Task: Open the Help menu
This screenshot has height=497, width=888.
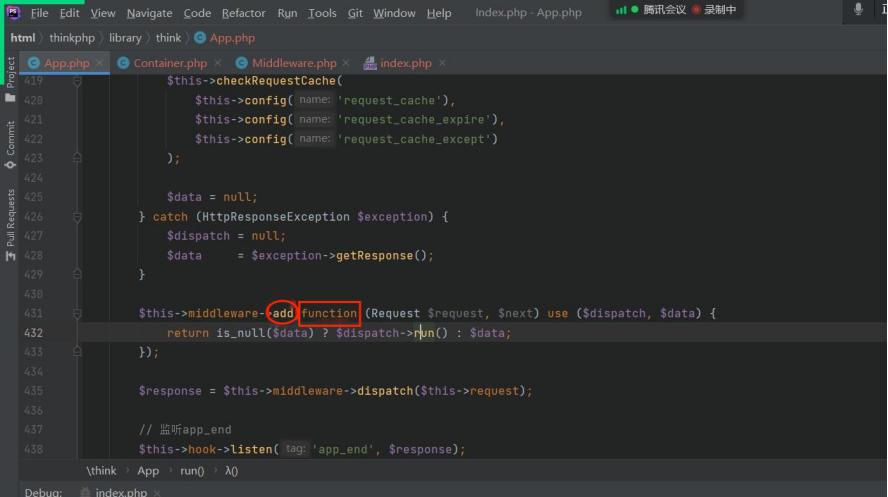Action: pyautogui.click(x=439, y=12)
